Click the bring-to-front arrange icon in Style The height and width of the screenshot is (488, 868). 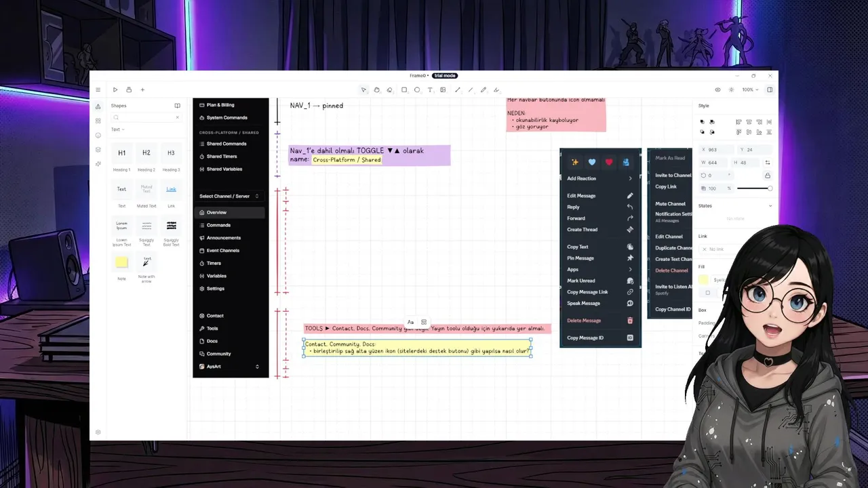(703, 122)
